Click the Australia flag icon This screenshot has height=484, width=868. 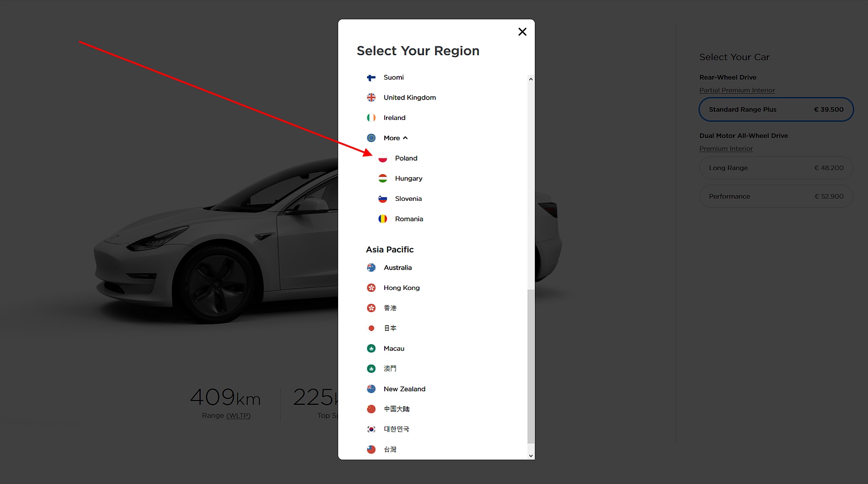point(371,268)
